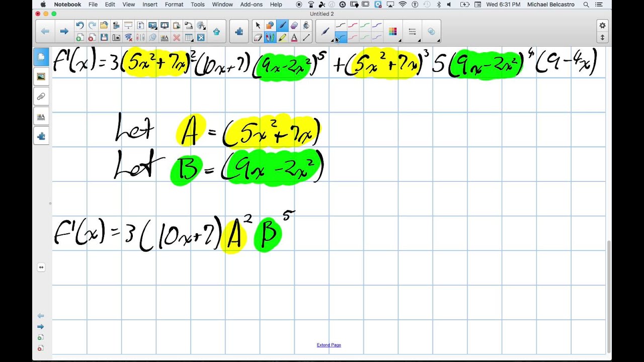Delete the current page
This screenshot has height=362, width=644.
[x=92, y=37]
